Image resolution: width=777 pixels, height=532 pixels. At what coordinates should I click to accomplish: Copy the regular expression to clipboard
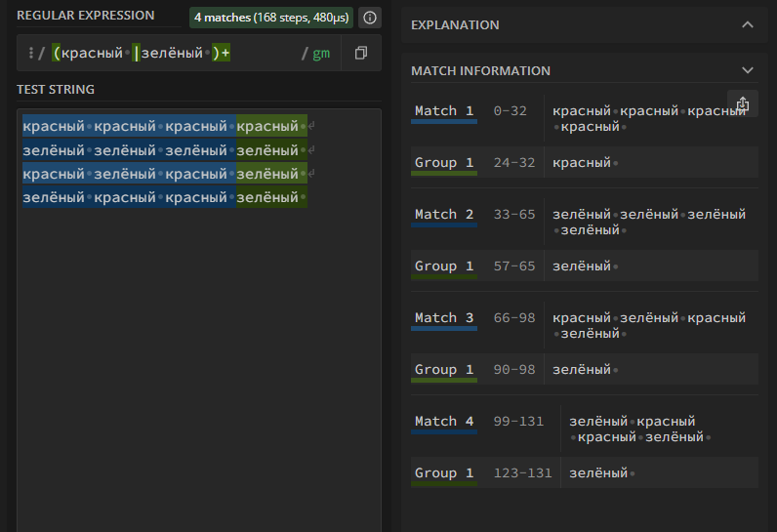point(361,54)
